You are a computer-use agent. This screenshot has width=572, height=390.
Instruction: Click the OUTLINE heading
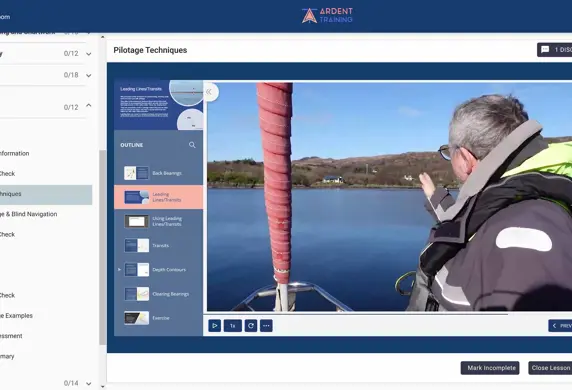click(132, 145)
